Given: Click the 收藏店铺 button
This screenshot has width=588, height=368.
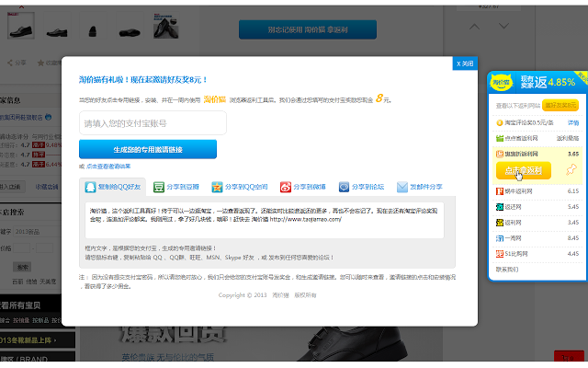Looking at the screenshot, I should [47, 187].
